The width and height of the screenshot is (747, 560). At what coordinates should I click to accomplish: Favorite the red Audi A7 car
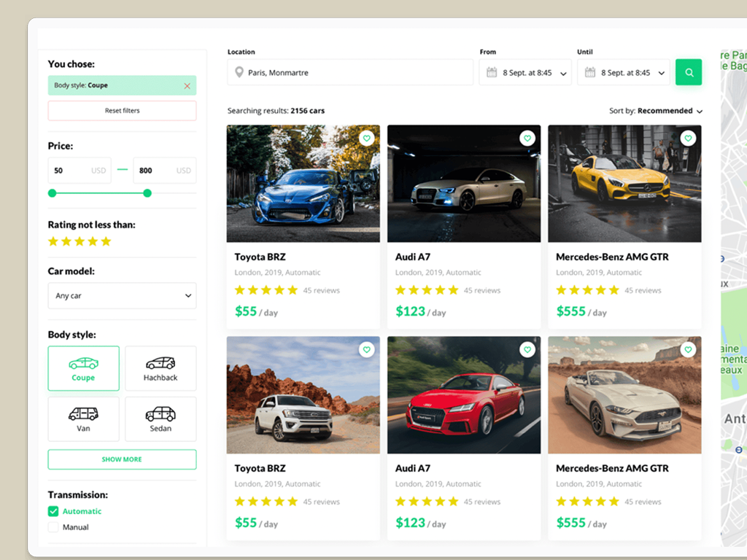(x=527, y=350)
